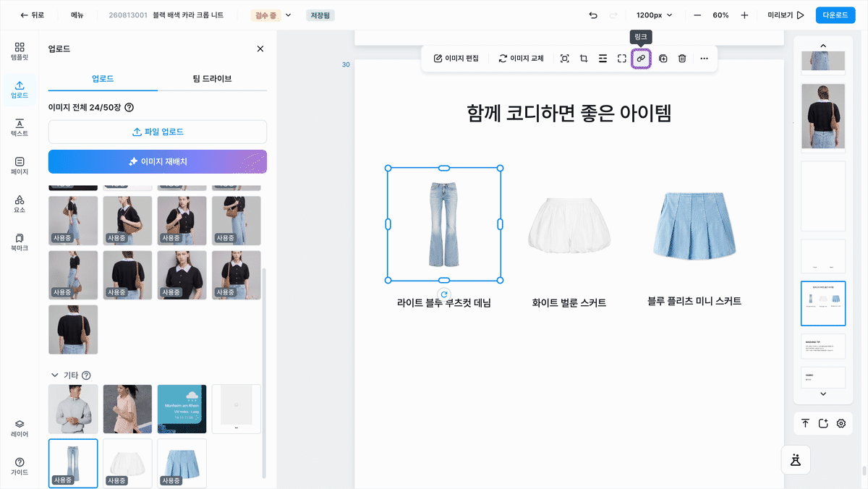This screenshot has height=489, width=868.
Task: Open the more options ellipsis menu
Action: coord(704,59)
